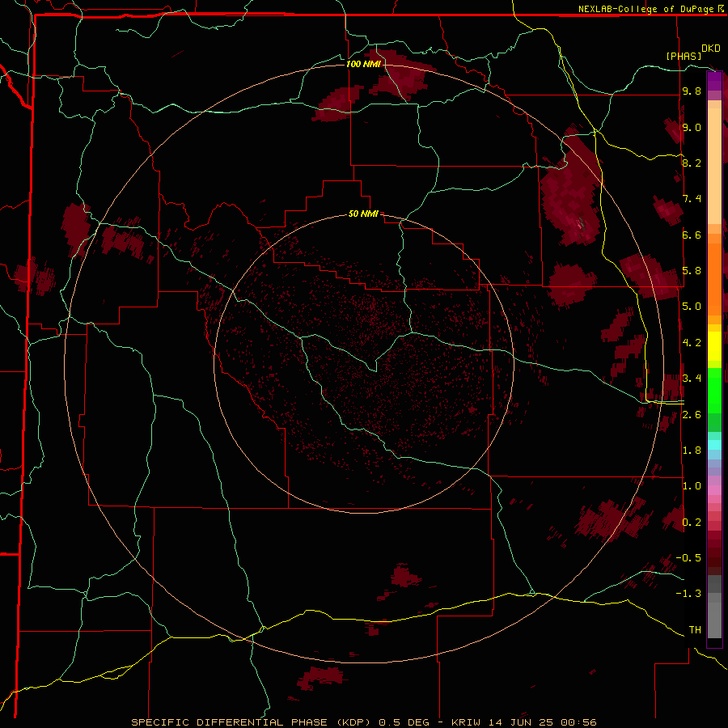Click the -0.5 value on the color scale
728x728 pixels.
pos(688,558)
